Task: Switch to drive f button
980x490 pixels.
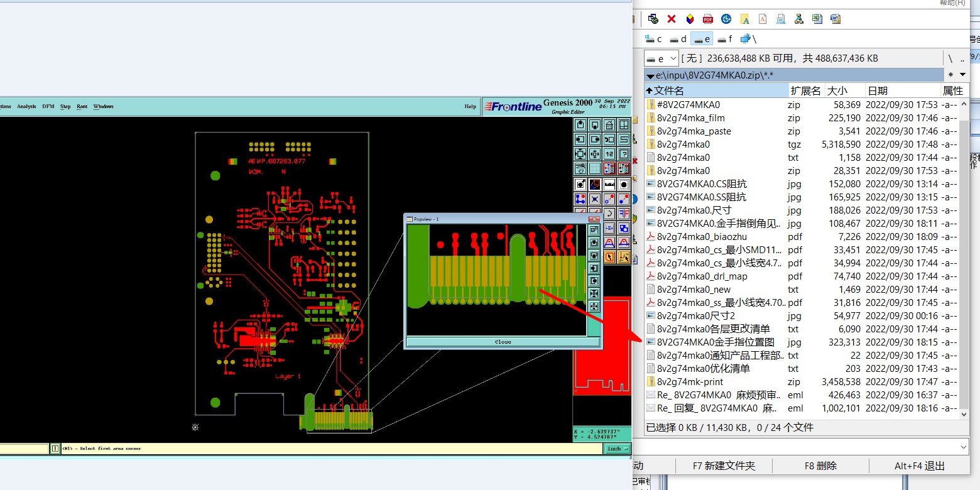Action: point(725,39)
